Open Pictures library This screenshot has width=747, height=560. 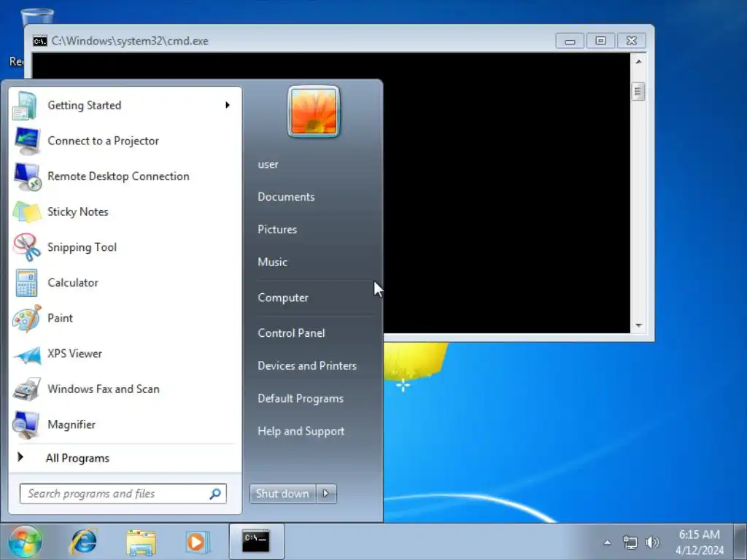click(277, 230)
